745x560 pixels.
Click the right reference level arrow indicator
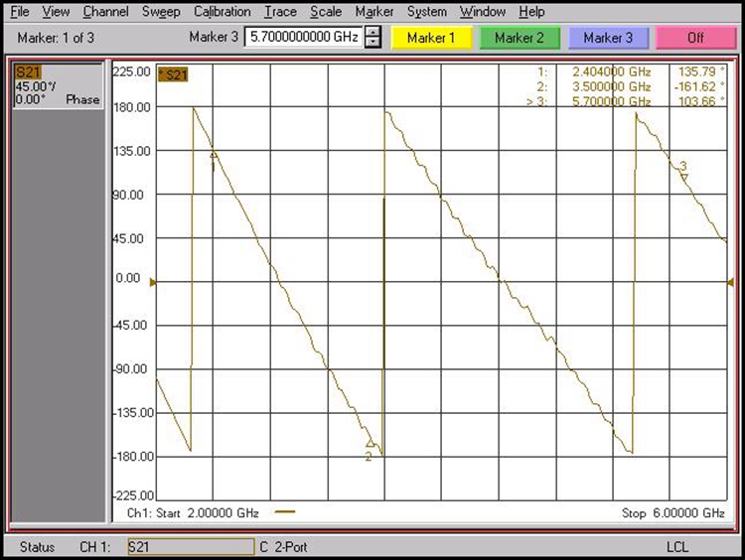[730, 283]
